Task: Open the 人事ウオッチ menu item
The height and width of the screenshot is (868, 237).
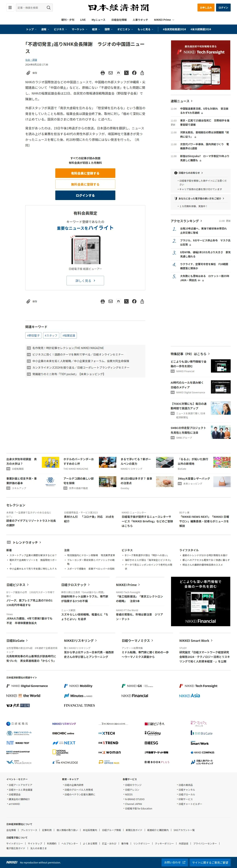Action: [x=140, y=20]
